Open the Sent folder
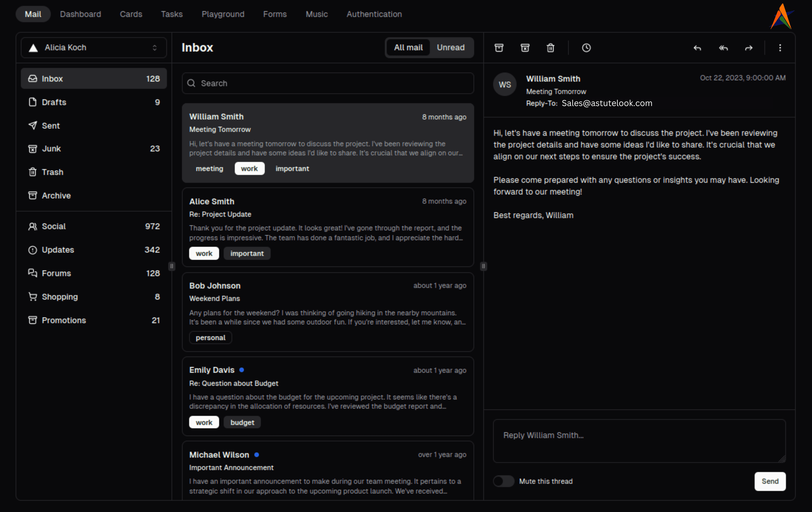 tap(51, 125)
